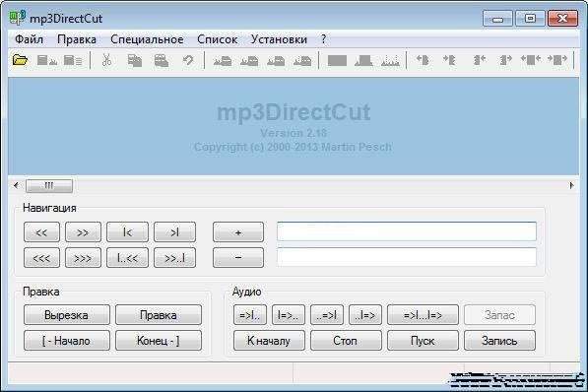The image size is (588, 392).
Task: Click the Правка button in the Правка group
Action: click(x=159, y=315)
